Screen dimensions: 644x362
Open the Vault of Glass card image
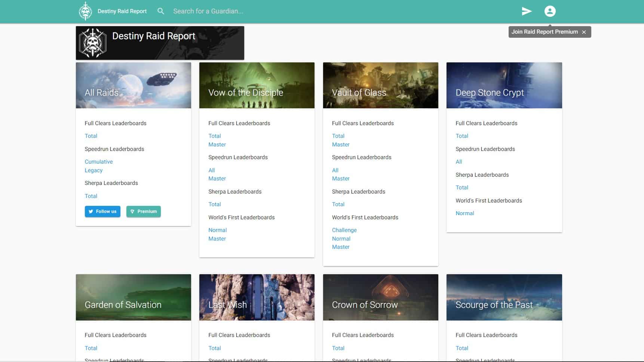click(x=381, y=86)
